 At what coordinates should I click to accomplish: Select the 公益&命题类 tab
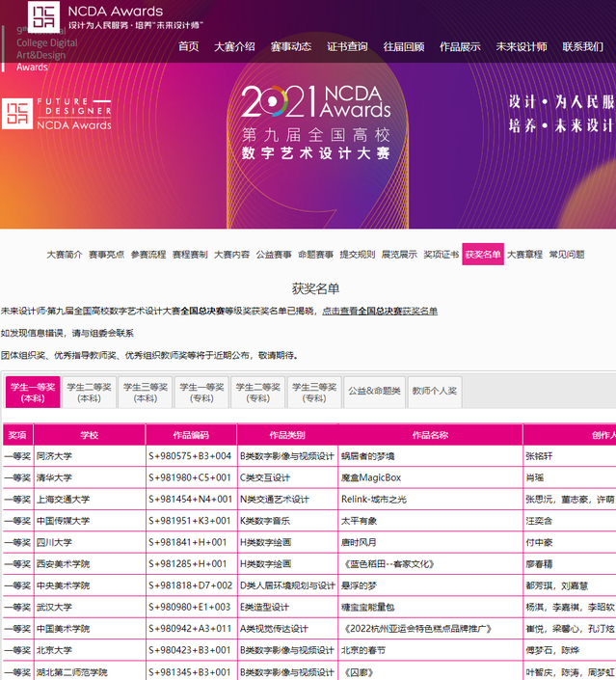point(373,391)
